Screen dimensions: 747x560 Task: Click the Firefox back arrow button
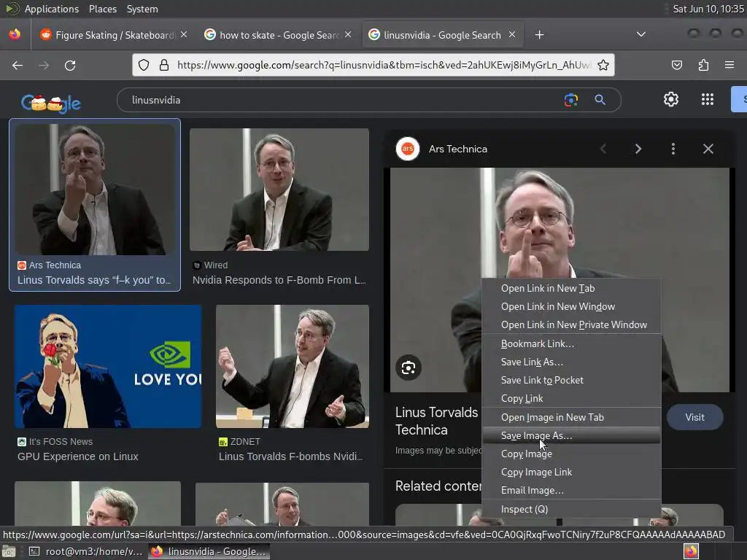click(x=18, y=65)
